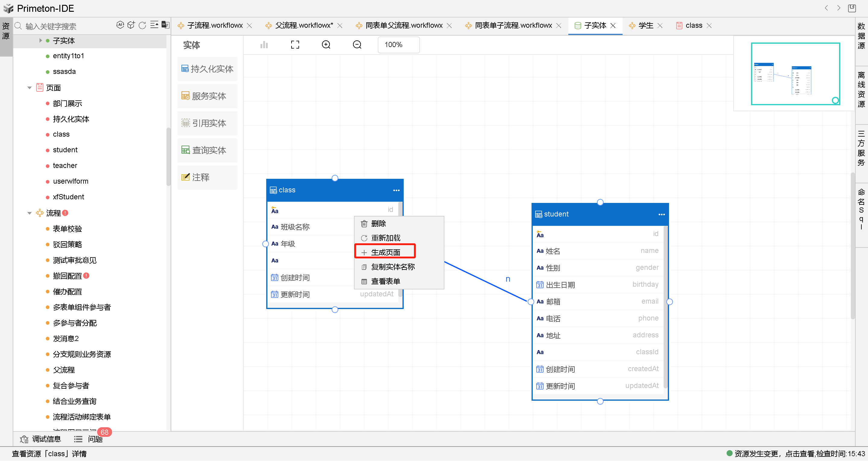Choose 删除 in the context menu

378,224
